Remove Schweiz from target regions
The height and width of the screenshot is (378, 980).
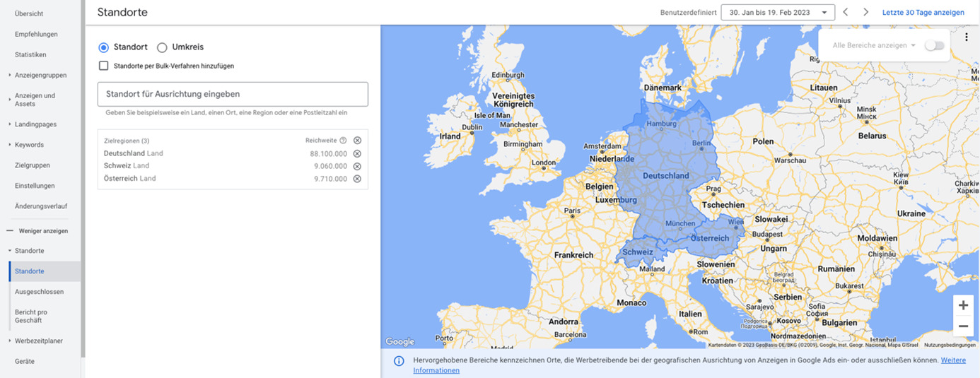(357, 166)
